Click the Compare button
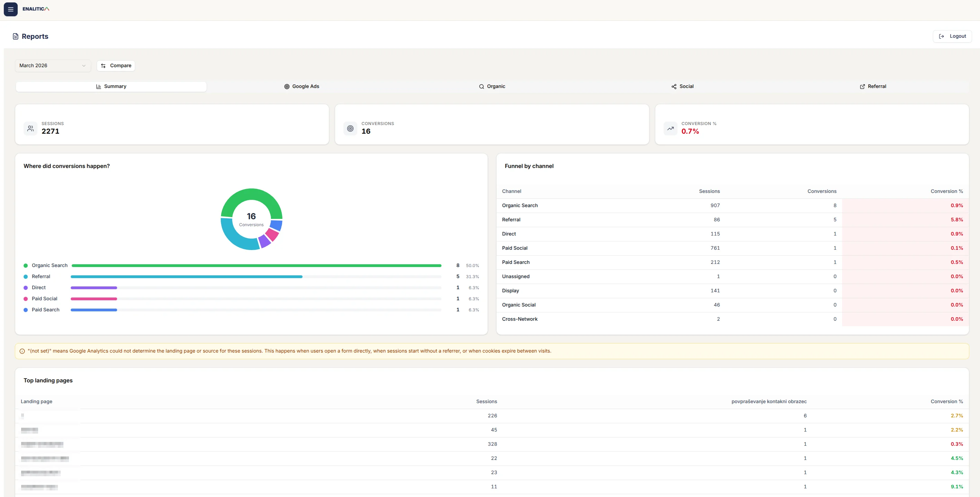The height and width of the screenshot is (497, 980). coord(116,65)
